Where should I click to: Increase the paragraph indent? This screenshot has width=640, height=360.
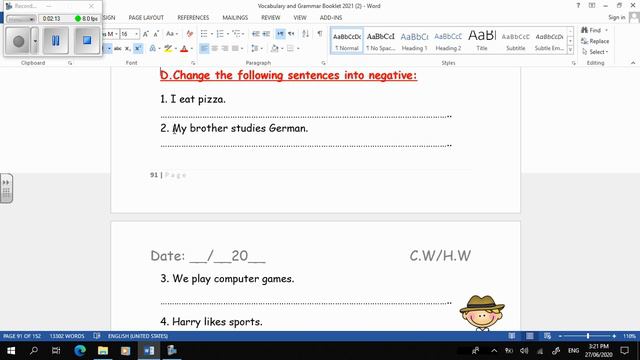click(266, 34)
